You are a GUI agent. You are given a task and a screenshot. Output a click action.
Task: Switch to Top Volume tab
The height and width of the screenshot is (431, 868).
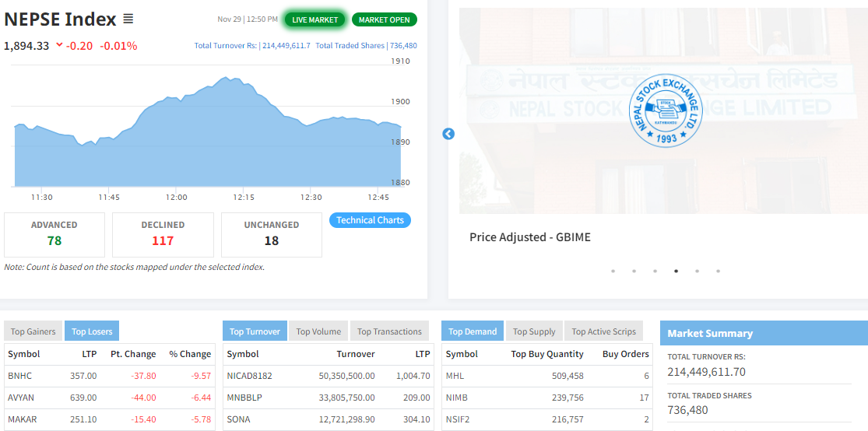click(318, 331)
